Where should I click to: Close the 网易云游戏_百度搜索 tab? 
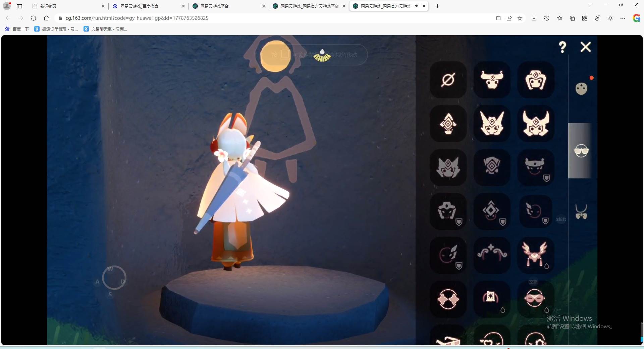pos(183,6)
